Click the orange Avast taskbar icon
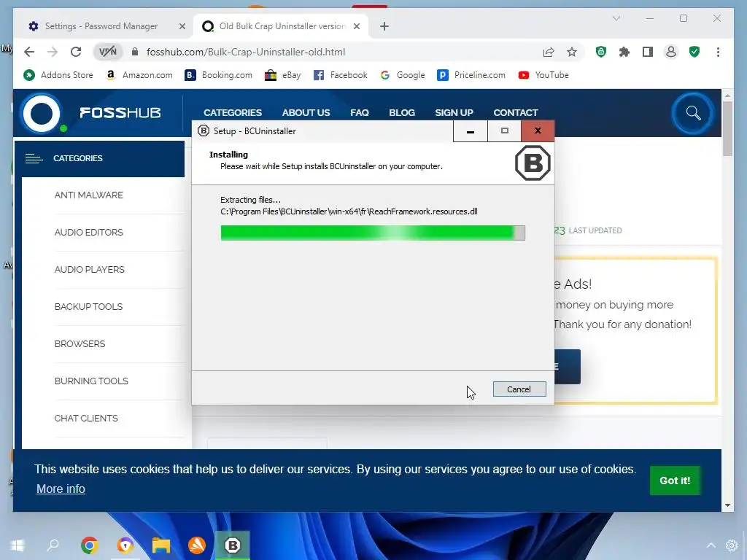 pos(197,545)
